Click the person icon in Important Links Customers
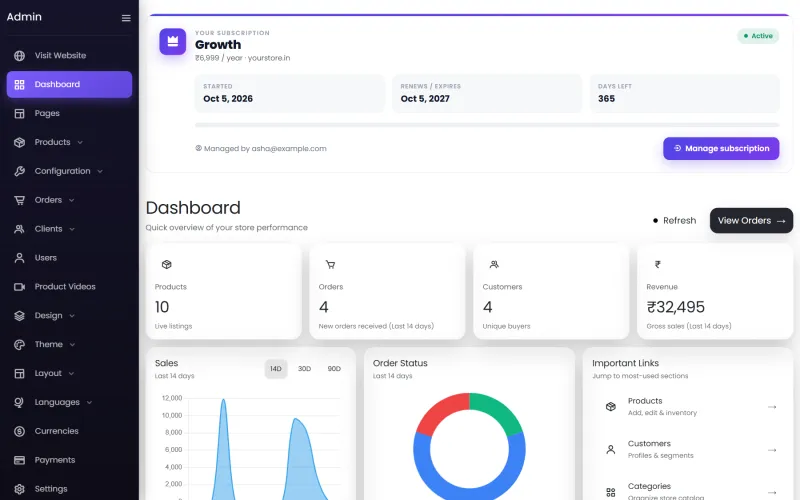This screenshot has height=500, width=800. pyautogui.click(x=611, y=449)
